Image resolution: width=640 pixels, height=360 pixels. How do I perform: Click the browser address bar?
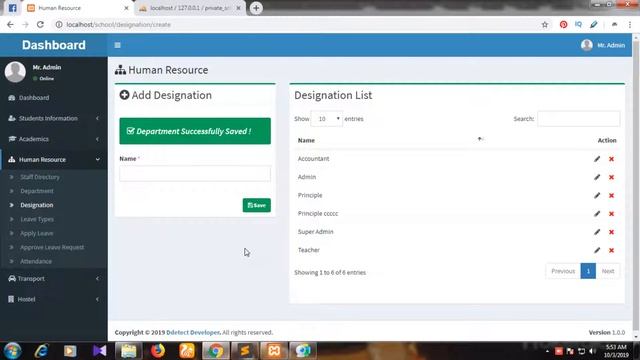click(x=298, y=24)
